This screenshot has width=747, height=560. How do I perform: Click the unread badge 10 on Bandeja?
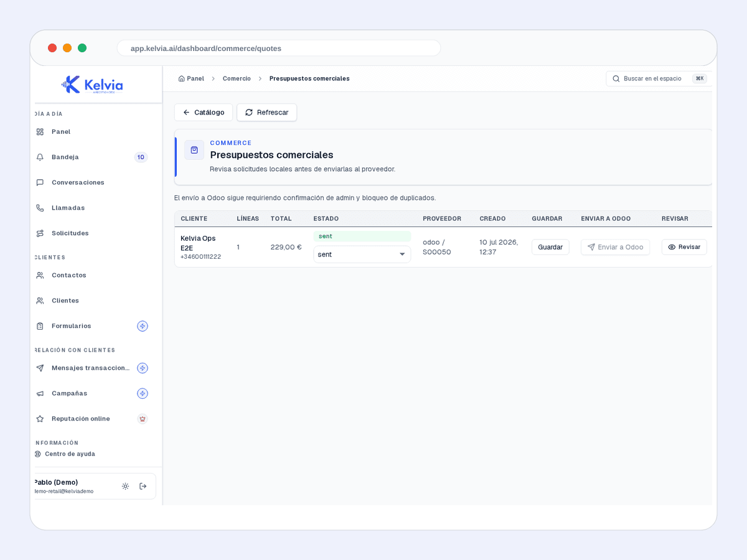pyautogui.click(x=141, y=157)
